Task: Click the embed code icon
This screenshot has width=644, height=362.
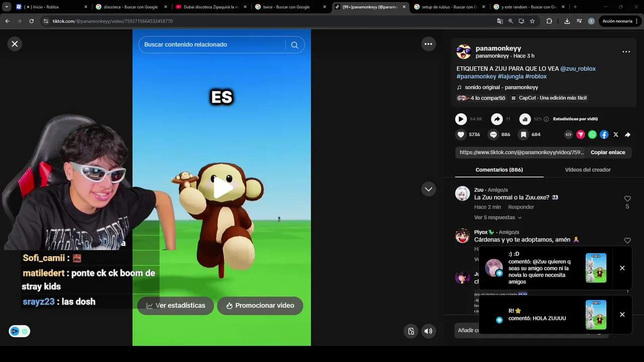Action: point(569,135)
